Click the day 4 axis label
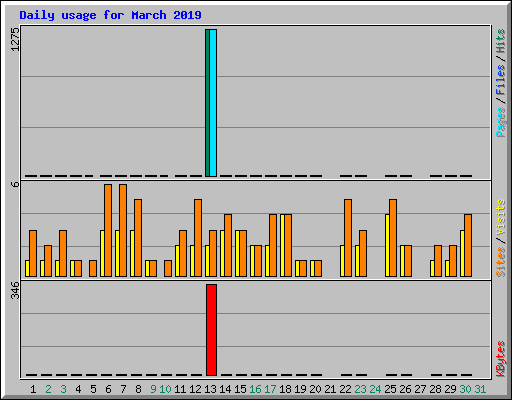This screenshot has width=512, height=400. pos(78,389)
